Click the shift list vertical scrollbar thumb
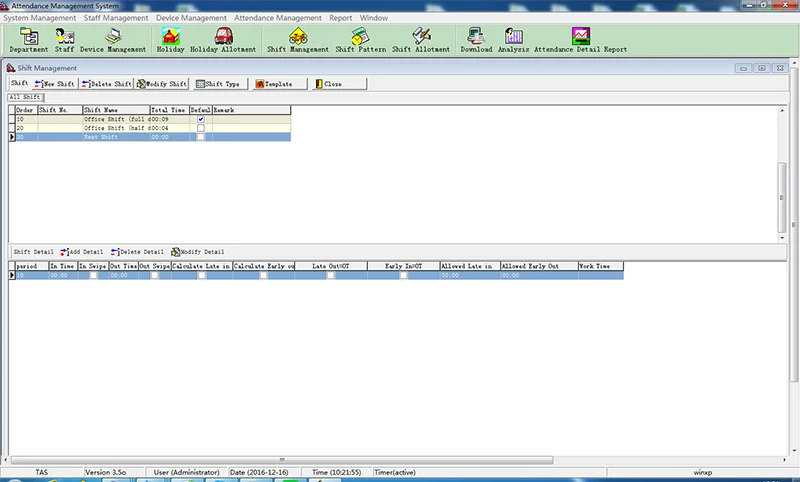 (782, 197)
